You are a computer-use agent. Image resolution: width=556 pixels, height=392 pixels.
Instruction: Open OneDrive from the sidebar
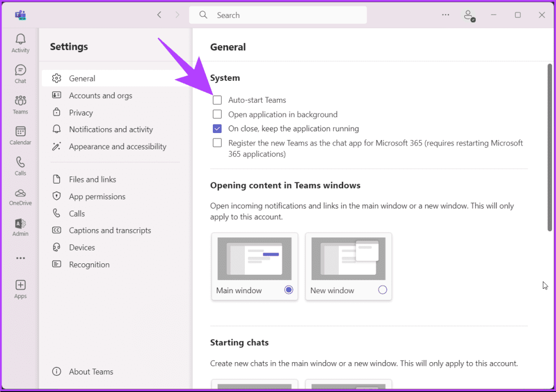tap(20, 195)
